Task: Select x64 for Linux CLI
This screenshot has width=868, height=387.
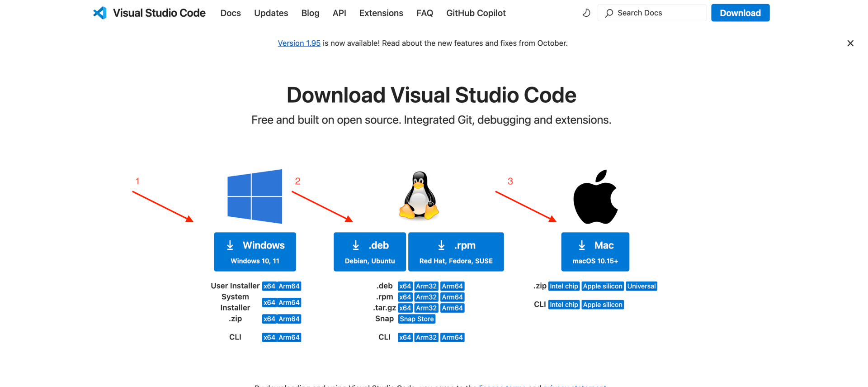Action: (x=405, y=337)
